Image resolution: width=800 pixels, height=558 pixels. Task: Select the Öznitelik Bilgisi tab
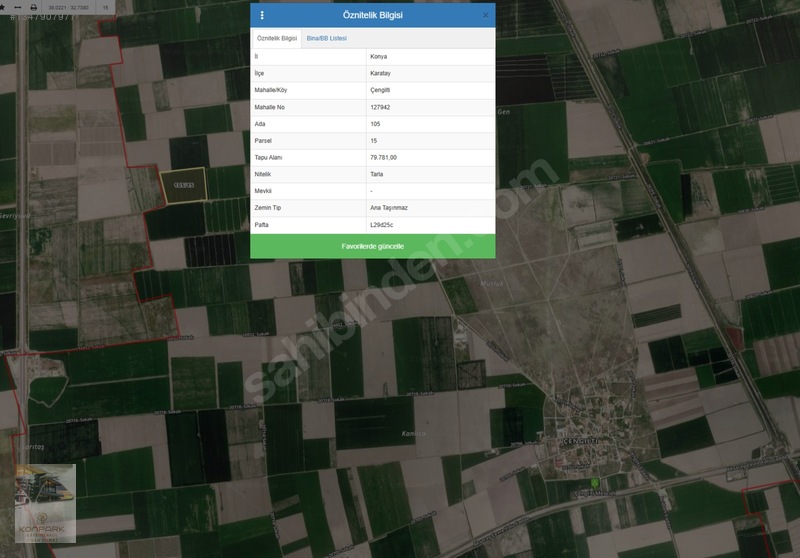click(277, 38)
